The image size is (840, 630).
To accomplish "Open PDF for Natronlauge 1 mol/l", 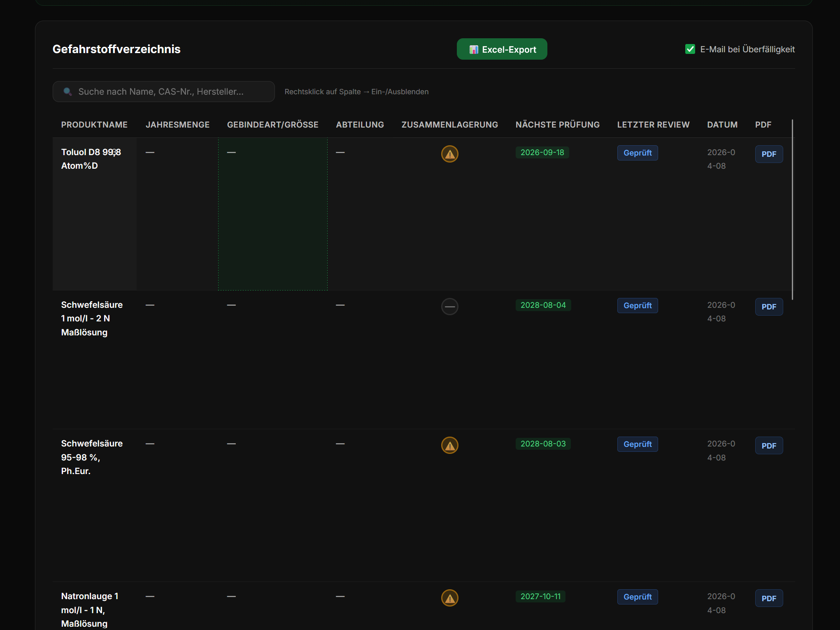I will tap(769, 598).
